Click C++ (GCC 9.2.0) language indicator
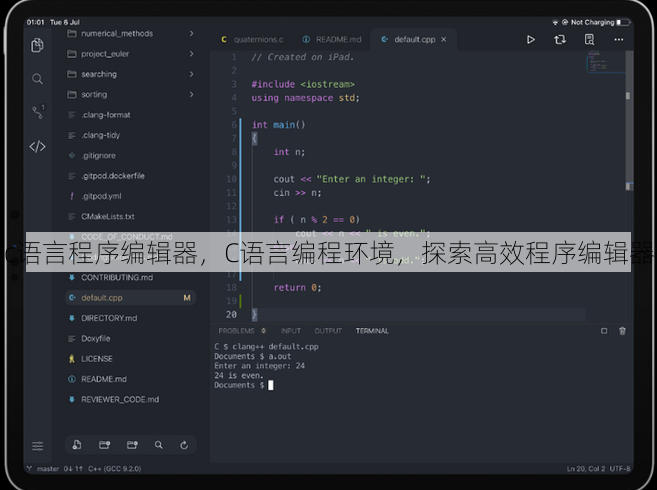Screen dimensions: 657x490 tap(114, 469)
